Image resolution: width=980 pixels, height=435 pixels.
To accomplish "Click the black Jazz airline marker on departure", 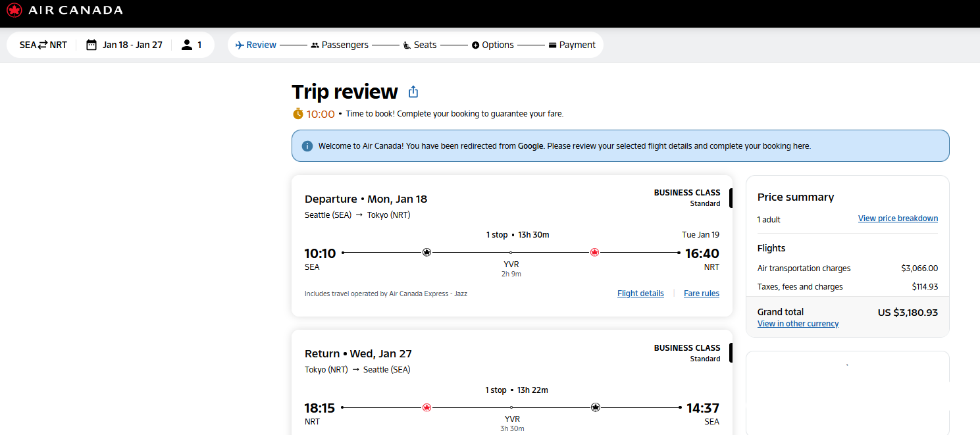I will [426, 252].
